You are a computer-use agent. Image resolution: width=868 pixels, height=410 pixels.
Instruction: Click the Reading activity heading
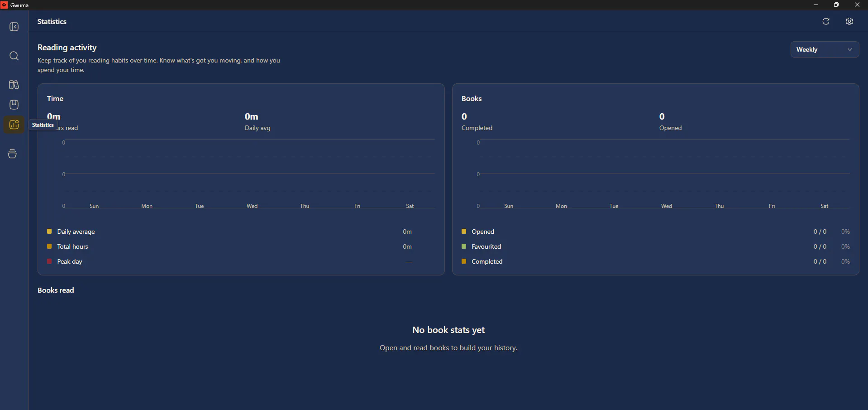(x=67, y=48)
